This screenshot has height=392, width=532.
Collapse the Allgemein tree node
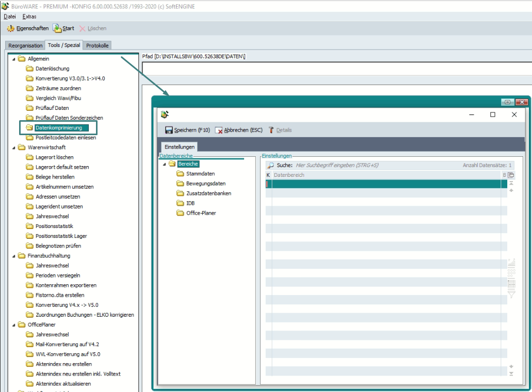click(x=13, y=59)
